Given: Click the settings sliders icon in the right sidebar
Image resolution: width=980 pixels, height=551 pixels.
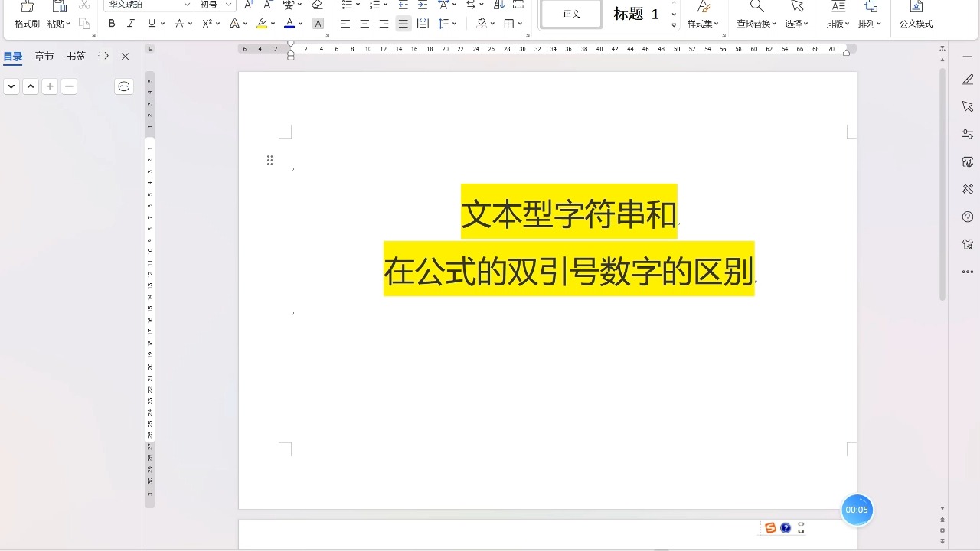Looking at the screenshot, I should pos(968,134).
